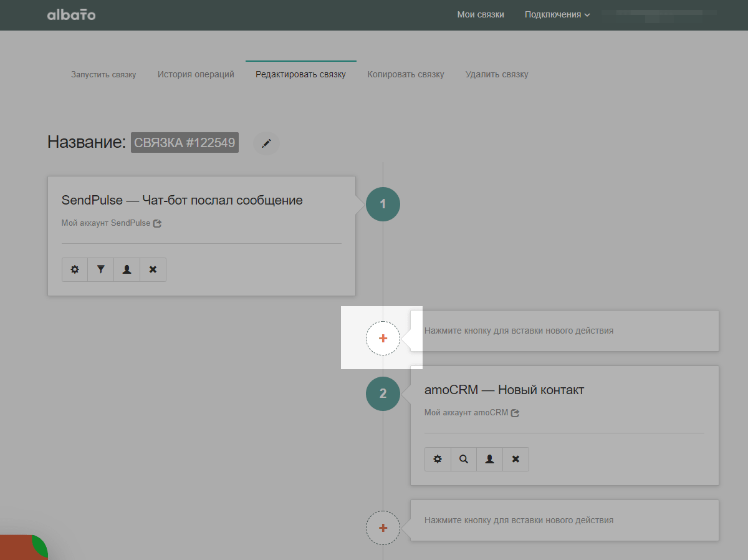Open filter funnel on SendPulse card
This screenshot has height=560, width=748.
(101, 270)
